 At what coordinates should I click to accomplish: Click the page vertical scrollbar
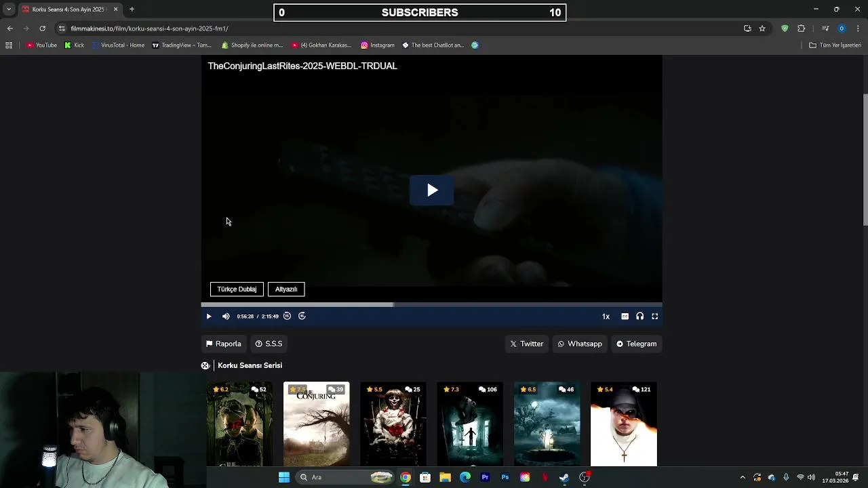coord(865,159)
